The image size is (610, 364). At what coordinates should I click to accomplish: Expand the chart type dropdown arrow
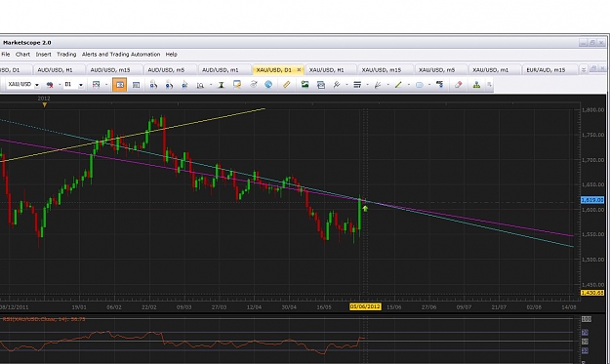coord(106,85)
